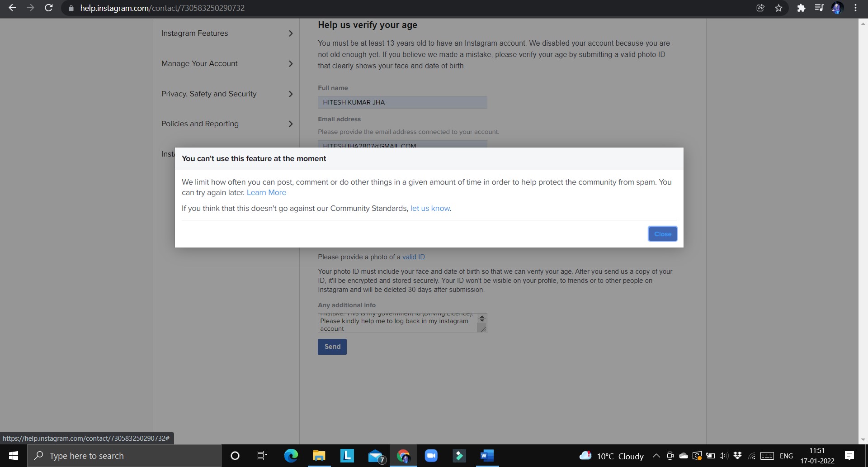View site info via the padlock icon

click(71, 8)
